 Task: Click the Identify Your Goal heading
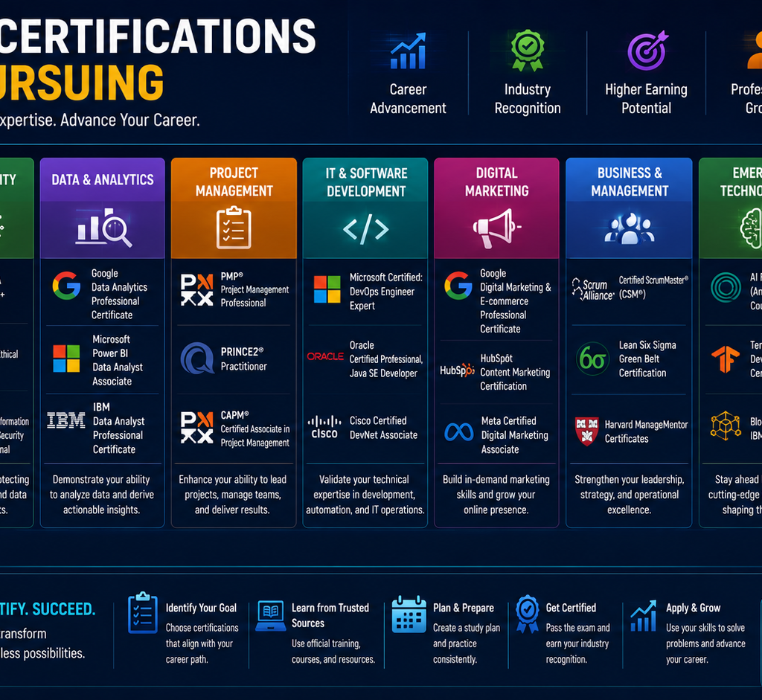pos(201,608)
